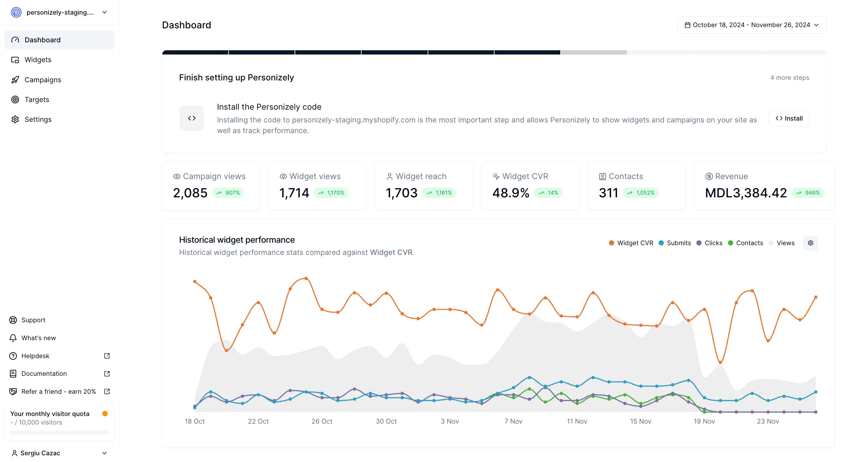Go to Dashboard in sidebar
868x462 pixels.
(59, 40)
